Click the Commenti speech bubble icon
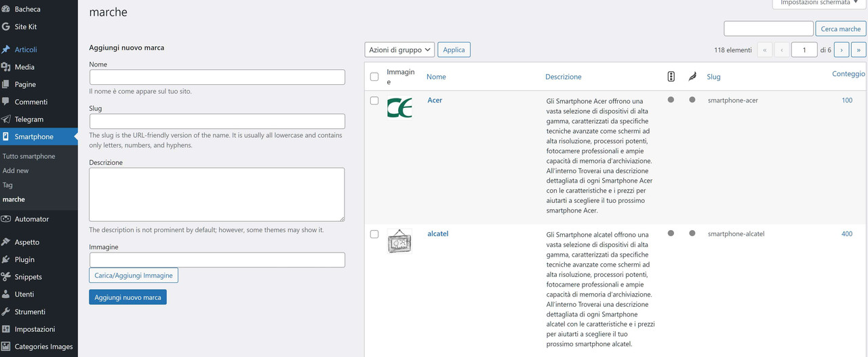The height and width of the screenshot is (357, 868). [6, 102]
